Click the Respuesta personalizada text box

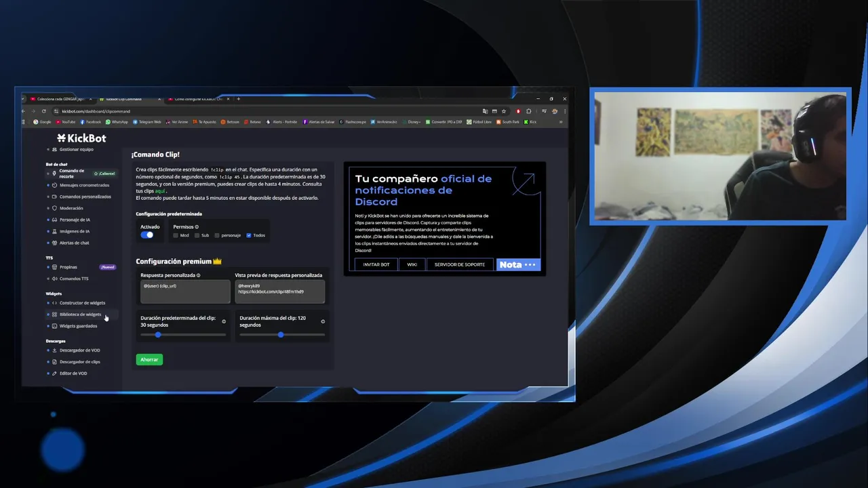pos(185,292)
